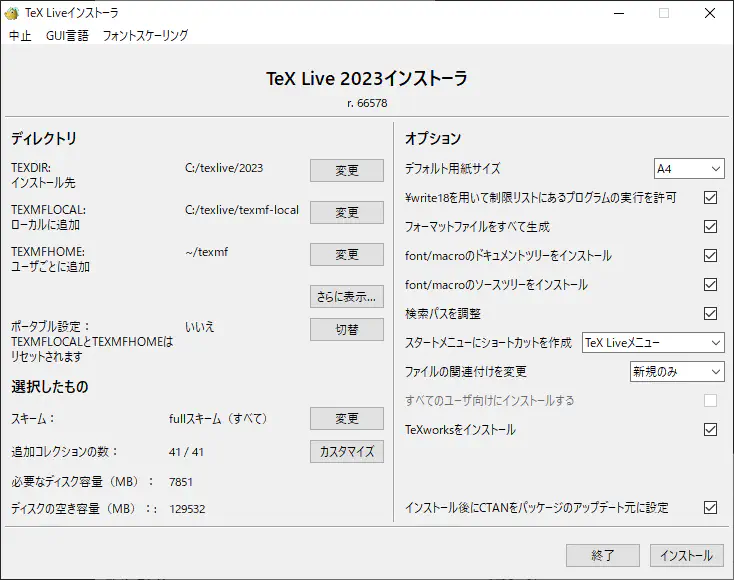Click the 終了 button
Image resolution: width=734 pixels, height=580 pixels.
pos(602,555)
